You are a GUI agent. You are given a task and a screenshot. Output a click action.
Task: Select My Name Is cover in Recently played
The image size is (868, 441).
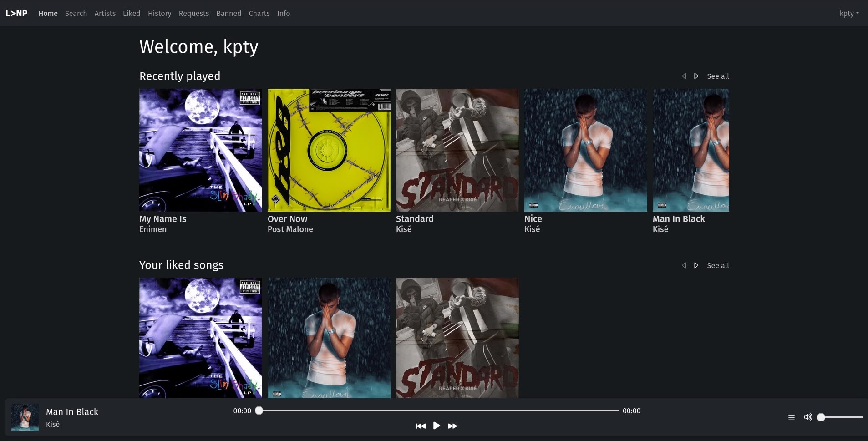[201, 150]
